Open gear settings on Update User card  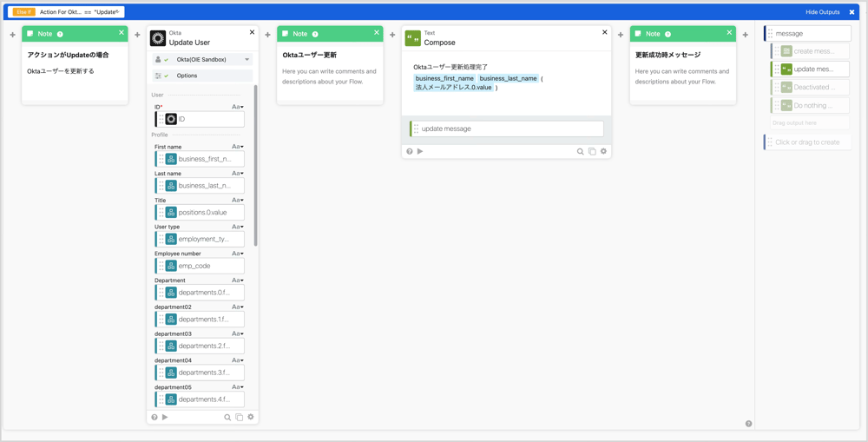click(x=251, y=418)
